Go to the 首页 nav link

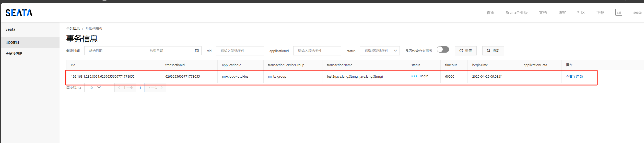coord(490,13)
